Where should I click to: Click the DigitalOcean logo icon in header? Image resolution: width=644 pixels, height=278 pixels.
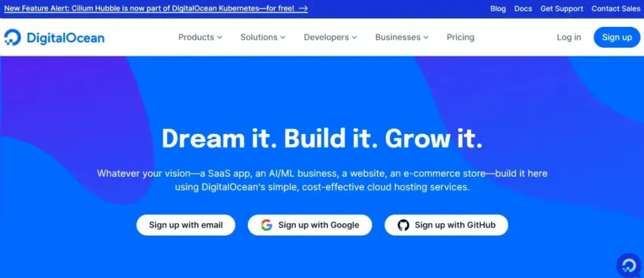coord(12,38)
